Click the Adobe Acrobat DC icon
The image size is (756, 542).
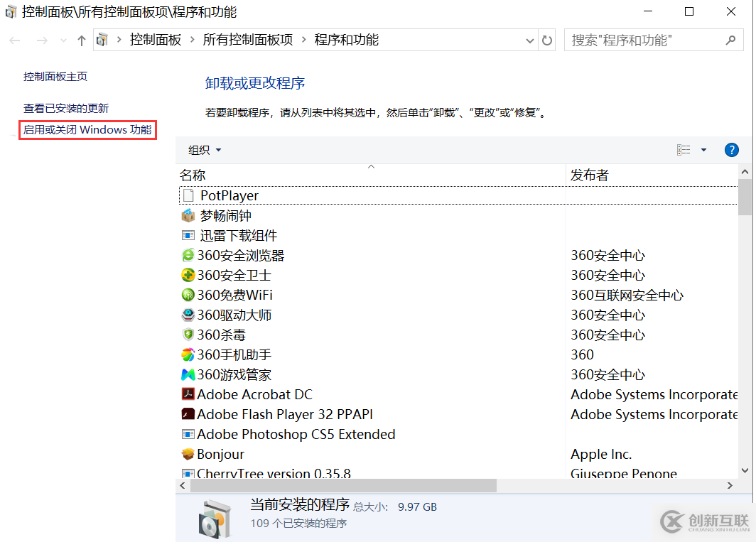(x=188, y=394)
